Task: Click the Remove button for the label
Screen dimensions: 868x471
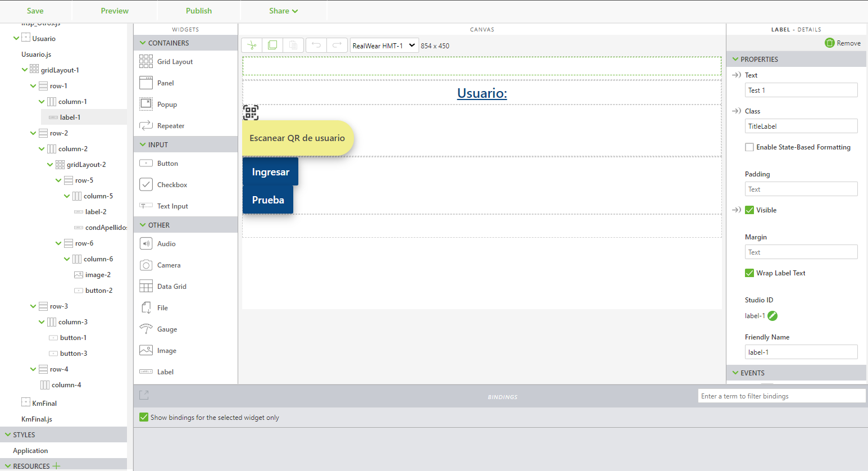Action: [x=842, y=43]
